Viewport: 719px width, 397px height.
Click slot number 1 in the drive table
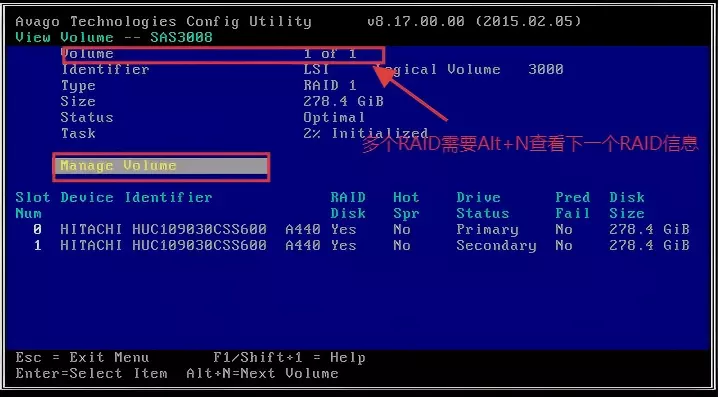click(37, 245)
